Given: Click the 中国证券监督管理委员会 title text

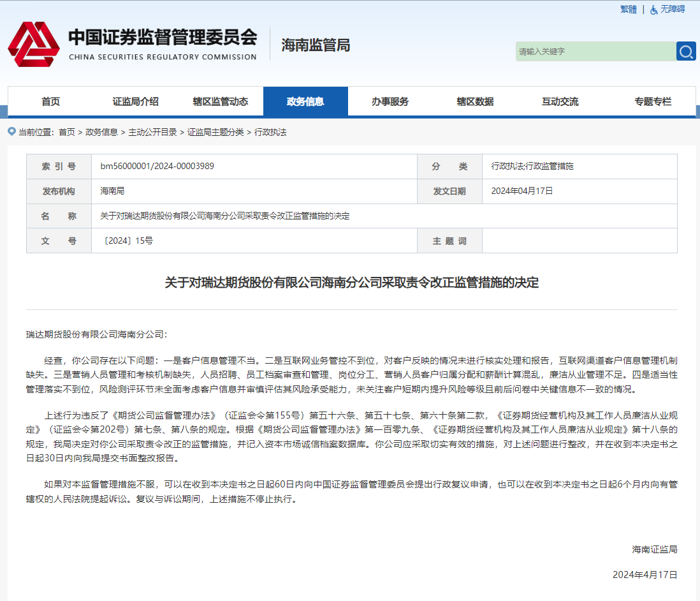Looking at the screenshot, I should point(163,37).
